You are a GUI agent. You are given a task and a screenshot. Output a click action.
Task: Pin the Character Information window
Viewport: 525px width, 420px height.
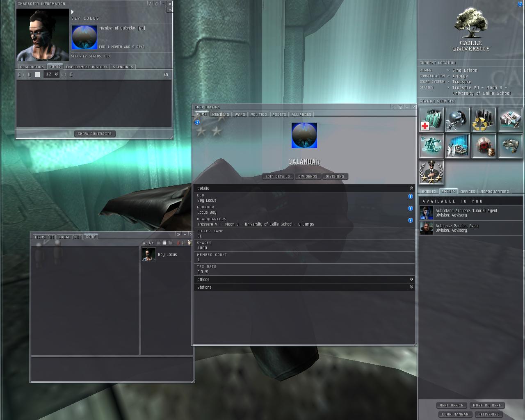157,4
